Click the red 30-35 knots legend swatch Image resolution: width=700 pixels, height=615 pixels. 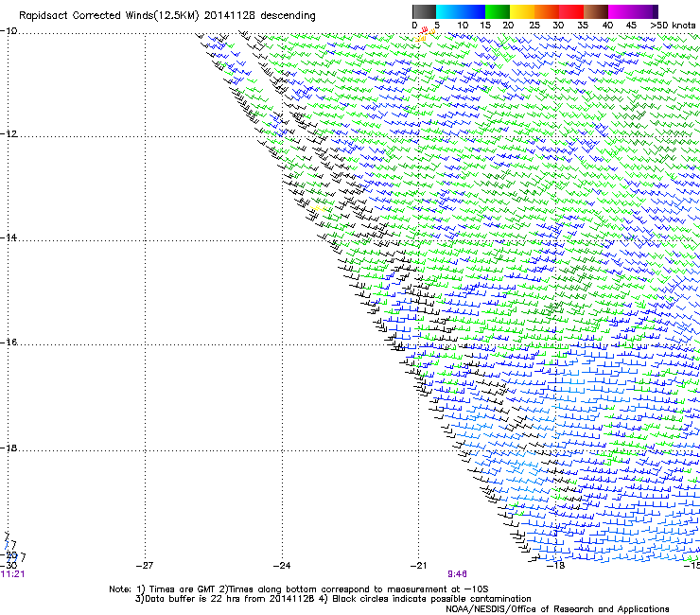tap(571, 11)
